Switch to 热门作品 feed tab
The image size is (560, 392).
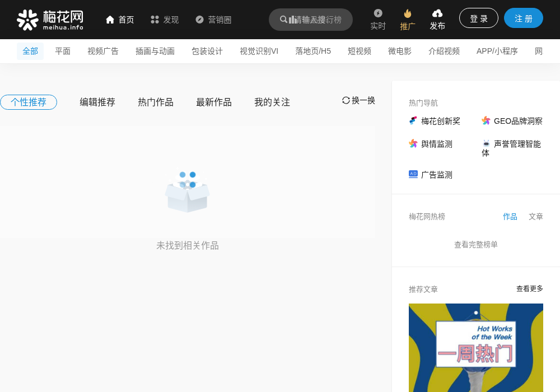click(x=156, y=102)
